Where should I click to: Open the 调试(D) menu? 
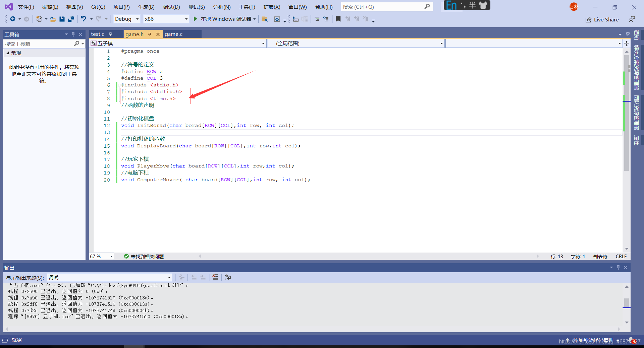[x=171, y=7]
